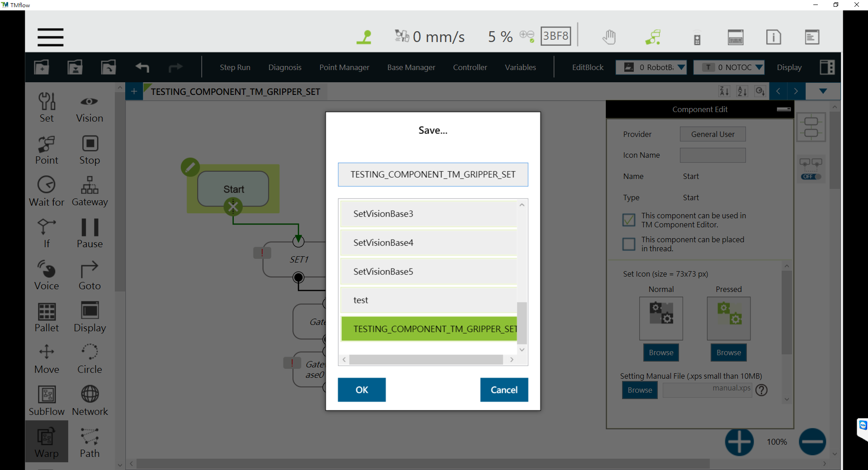Go to previous tab with left chevron

[778, 91]
